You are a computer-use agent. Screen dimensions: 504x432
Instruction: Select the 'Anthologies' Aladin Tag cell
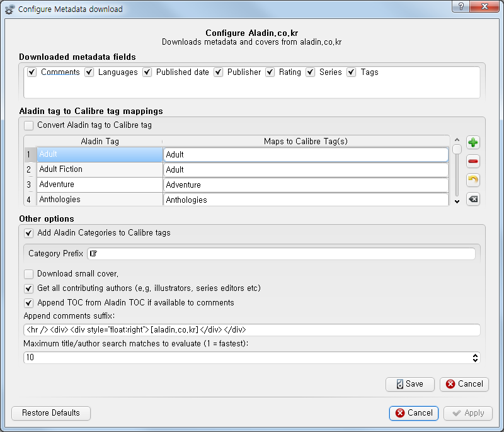click(x=100, y=199)
